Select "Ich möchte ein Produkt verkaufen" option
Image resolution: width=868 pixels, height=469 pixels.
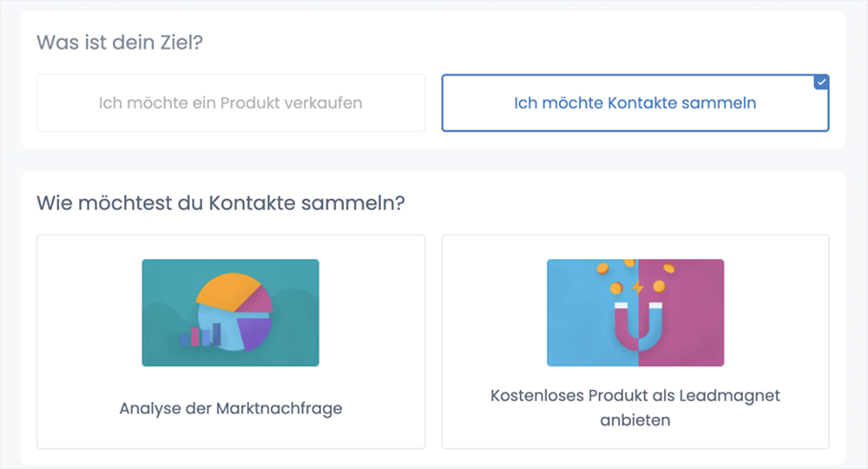click(230, 102)
